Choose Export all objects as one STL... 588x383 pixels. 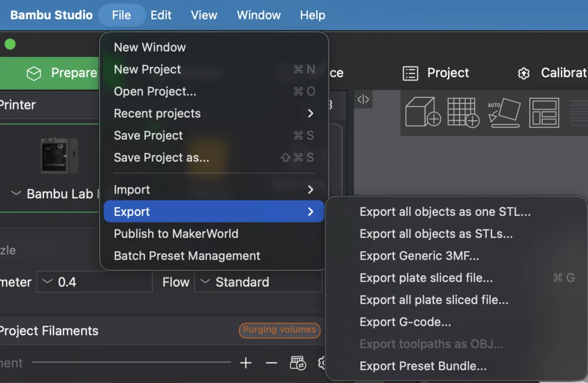[456, 212]
